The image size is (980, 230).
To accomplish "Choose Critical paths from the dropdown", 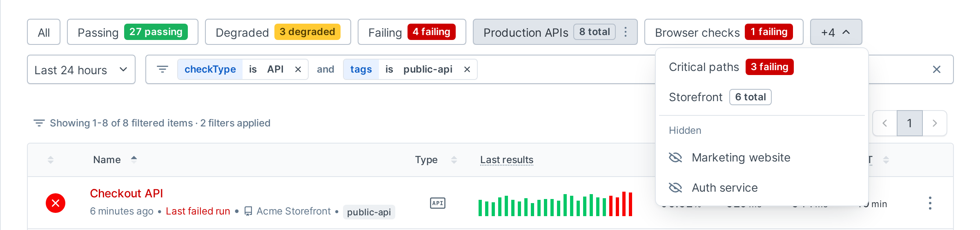I will click(x=762, y=67).
